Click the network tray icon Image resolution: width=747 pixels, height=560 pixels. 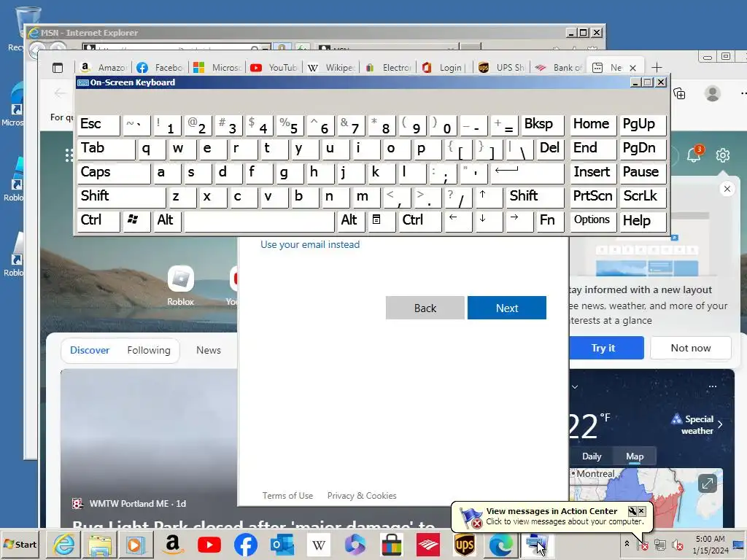(x=659, y=544)
